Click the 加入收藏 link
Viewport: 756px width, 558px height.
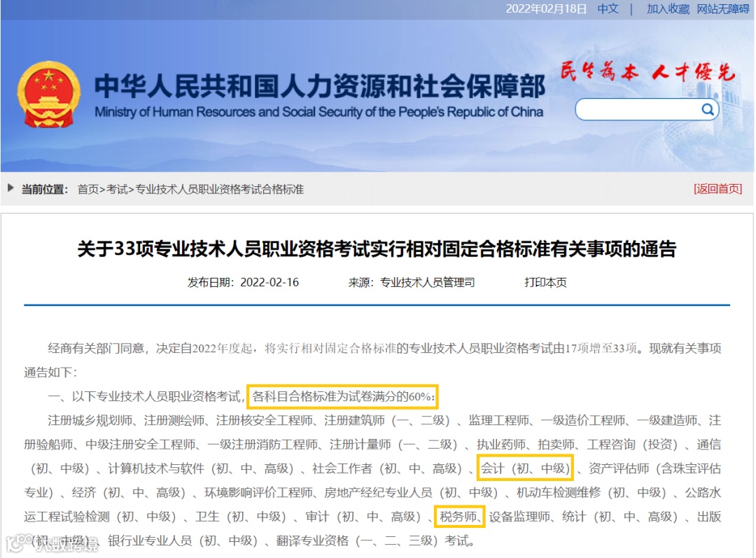668,8
